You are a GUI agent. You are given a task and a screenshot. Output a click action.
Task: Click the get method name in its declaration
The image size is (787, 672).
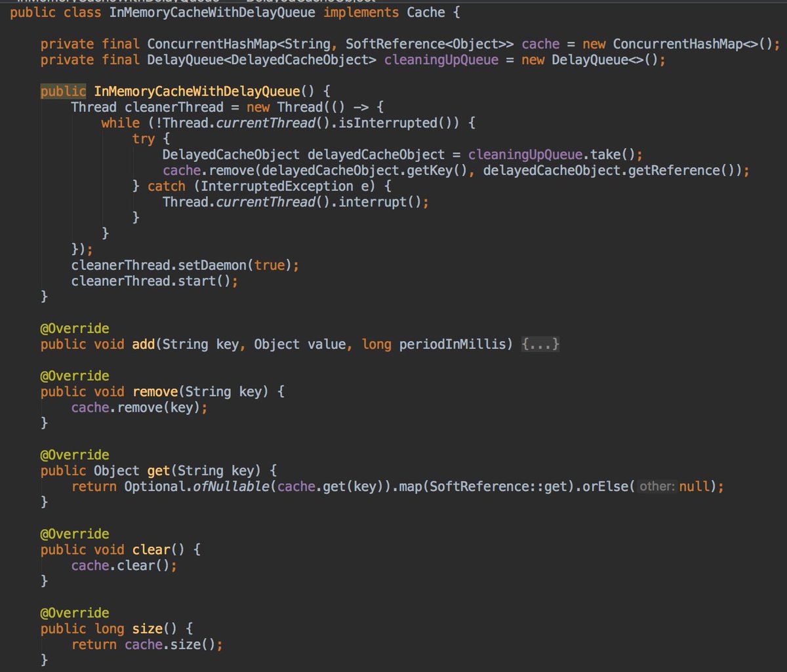click(x=159, y=471)
